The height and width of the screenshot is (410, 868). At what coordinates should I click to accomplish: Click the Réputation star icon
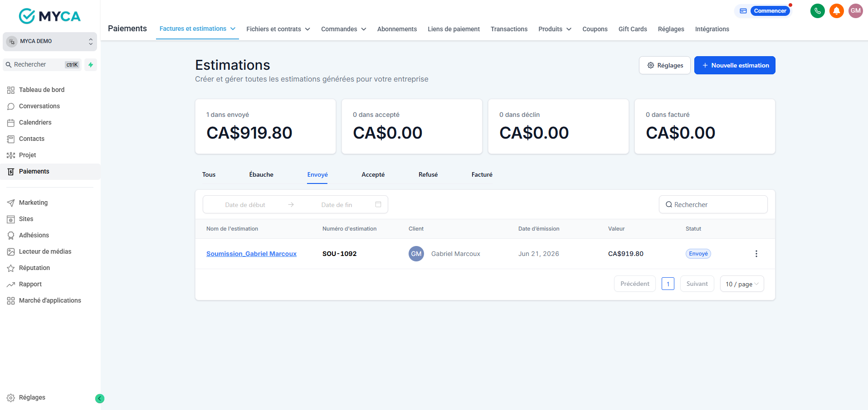pos(11,268)
